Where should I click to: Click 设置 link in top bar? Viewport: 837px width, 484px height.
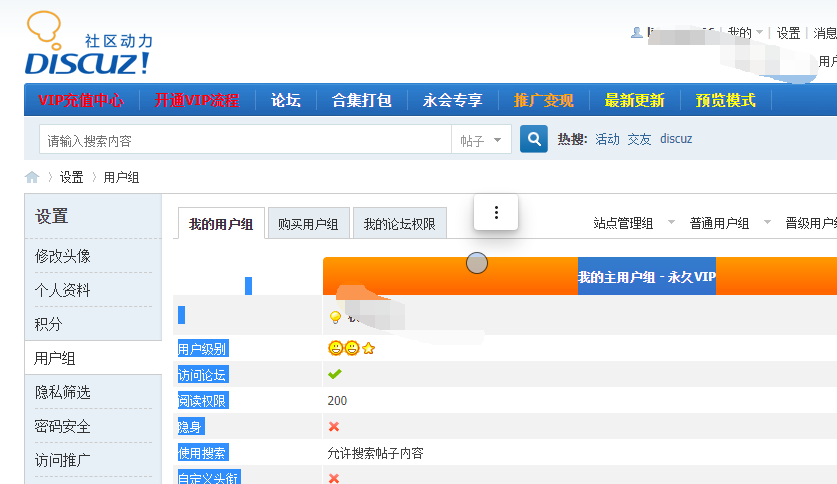pos(788,33)
